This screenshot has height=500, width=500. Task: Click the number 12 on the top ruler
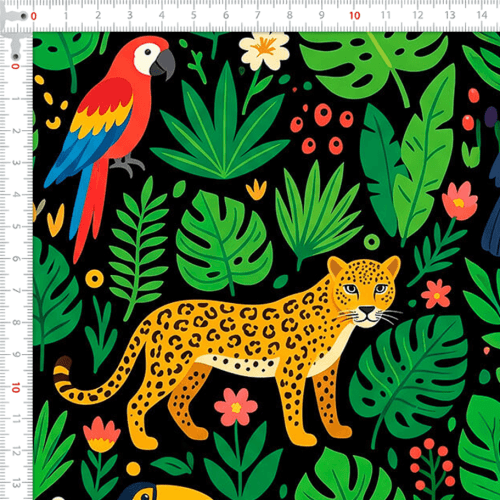[418, 15]
